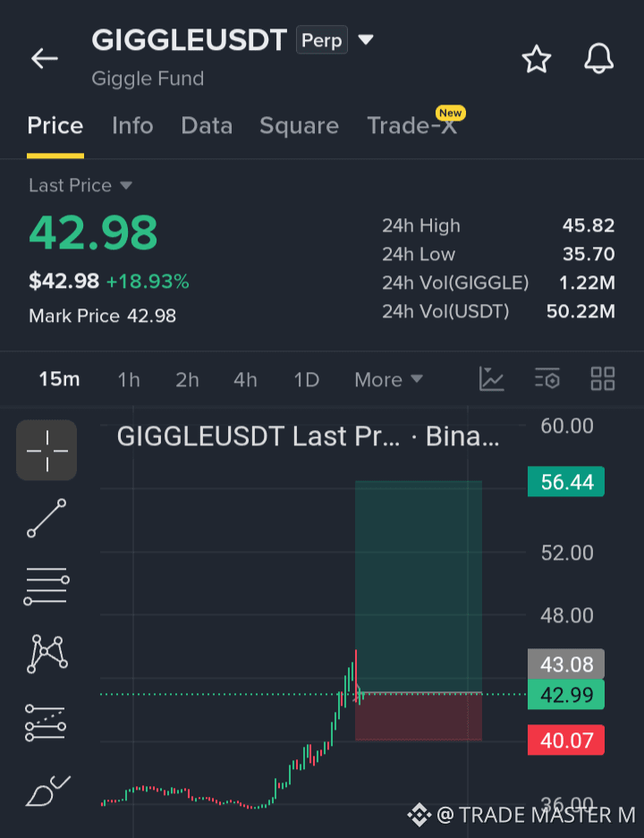Select the 4h timeframe
Image resolution: width=644 pixels, height=838 pixels.
245,380
